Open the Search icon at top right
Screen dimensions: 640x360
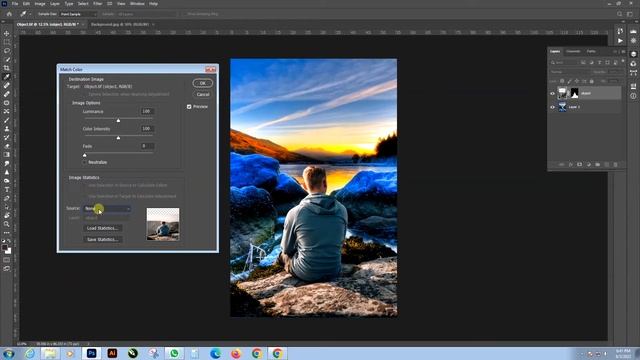pyautogui.click(x=620, y=14)
